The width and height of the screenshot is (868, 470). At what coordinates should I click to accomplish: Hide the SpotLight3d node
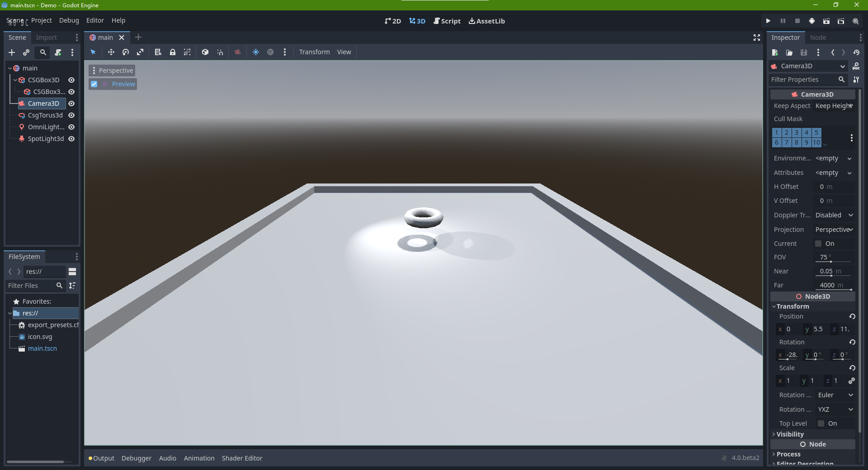click(71, 139)
